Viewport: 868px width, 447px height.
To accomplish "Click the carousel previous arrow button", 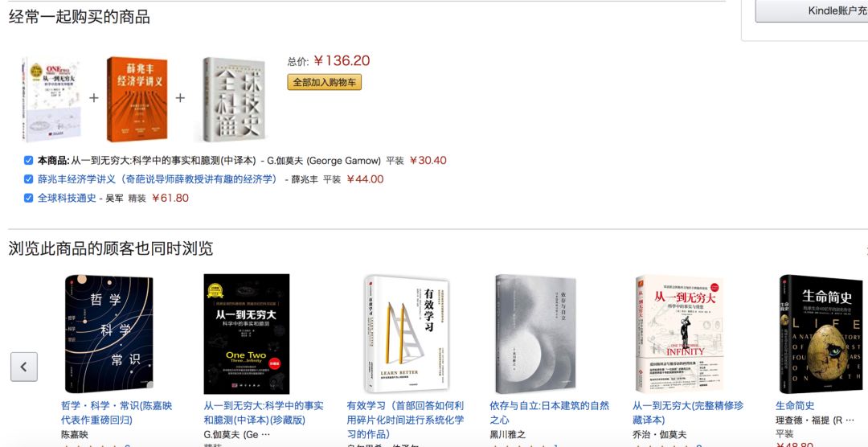I will point(24,367).
